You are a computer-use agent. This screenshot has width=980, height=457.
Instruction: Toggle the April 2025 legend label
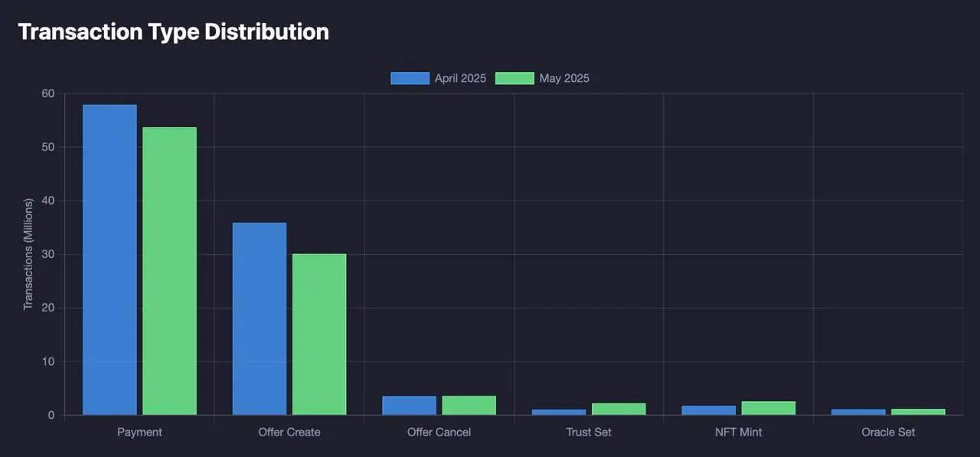(x=460, y=78)
